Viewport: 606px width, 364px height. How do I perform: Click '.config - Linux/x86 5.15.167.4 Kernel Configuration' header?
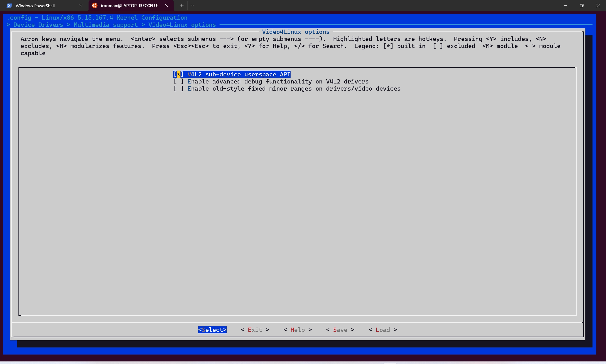click(97, 18)
